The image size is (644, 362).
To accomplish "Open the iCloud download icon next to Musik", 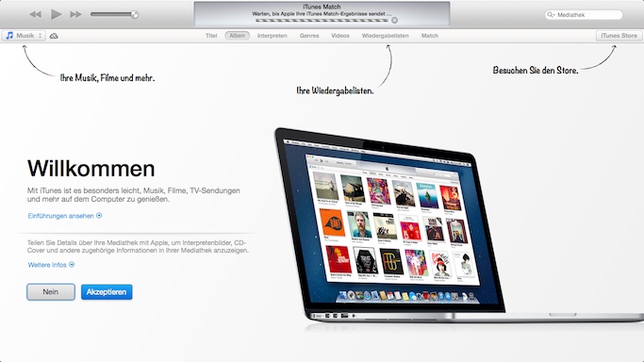I will pyautogui.click(x=54, y=36).
